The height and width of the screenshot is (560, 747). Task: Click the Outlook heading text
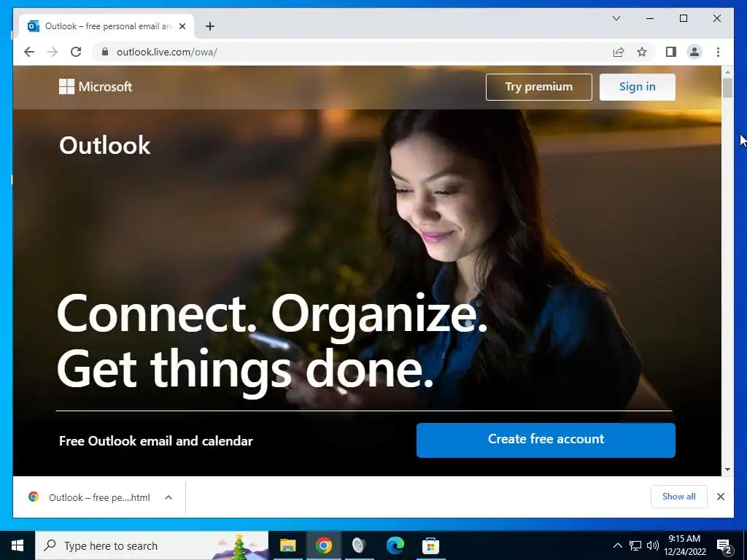pyautogui.click(x=105, y=145)
